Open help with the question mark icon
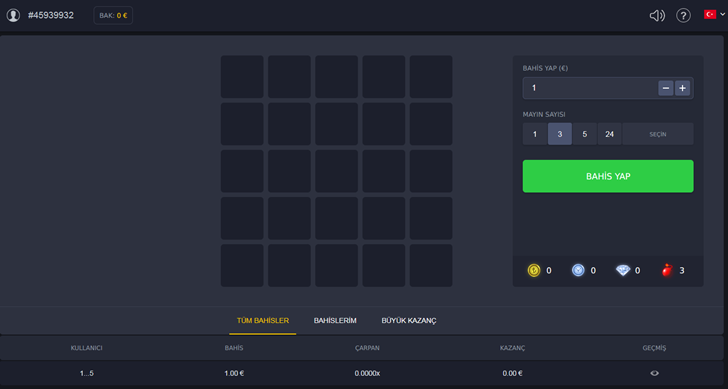This screenshot has height=389, width=728. [x=683, y=16]
